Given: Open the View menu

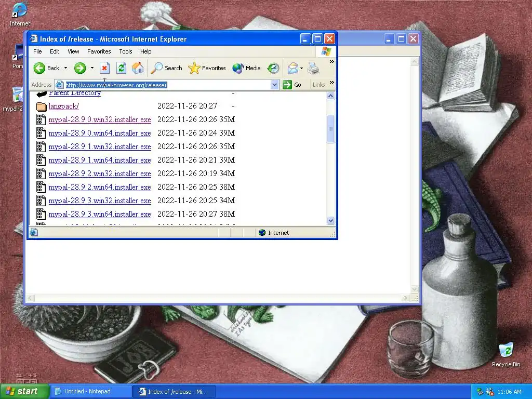Looking at the screenshot, I should pos(73,51).
